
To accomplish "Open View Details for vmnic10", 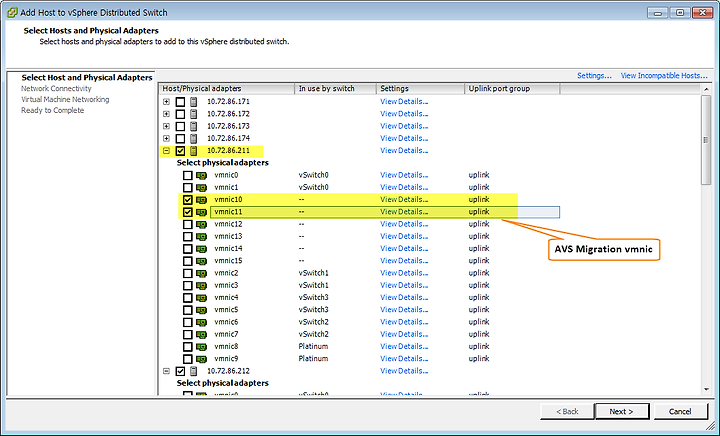I will coord(404,200).
